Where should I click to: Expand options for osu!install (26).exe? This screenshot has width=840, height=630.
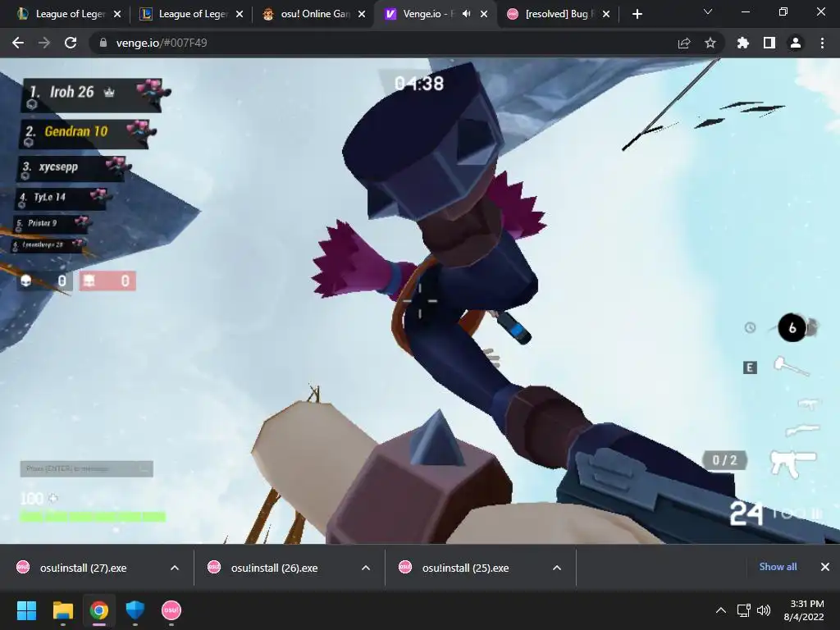point(366,568)
